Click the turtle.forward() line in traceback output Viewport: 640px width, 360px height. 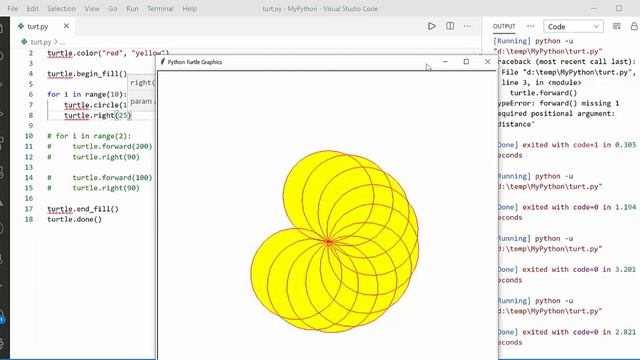(x=543, y=93)
